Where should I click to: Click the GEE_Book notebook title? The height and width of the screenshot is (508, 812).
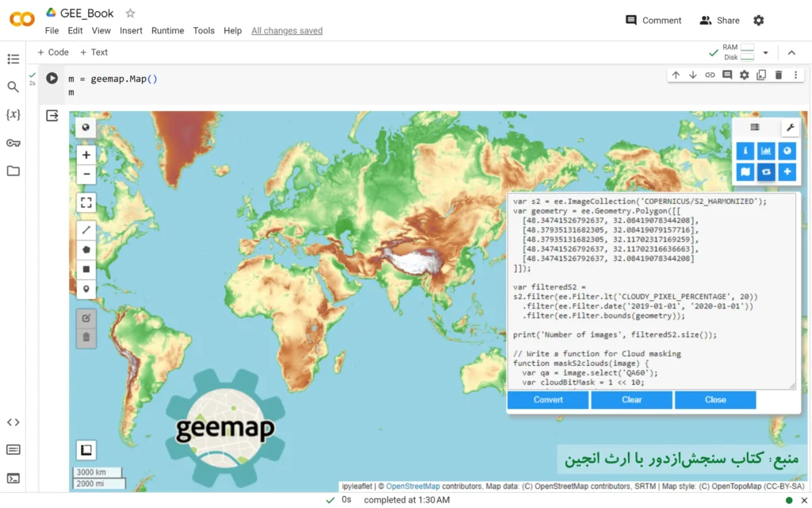[86, 13]
